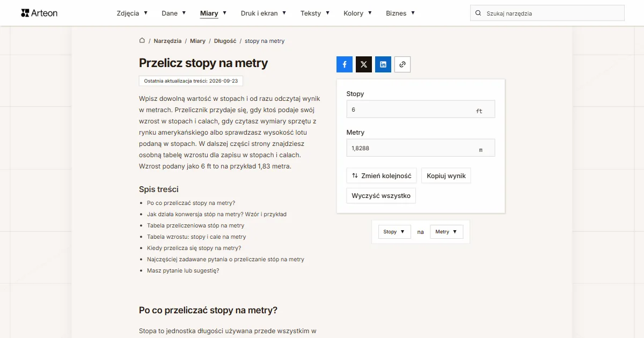
Task: Expand the Miary menu
Action: pos(213,13)
